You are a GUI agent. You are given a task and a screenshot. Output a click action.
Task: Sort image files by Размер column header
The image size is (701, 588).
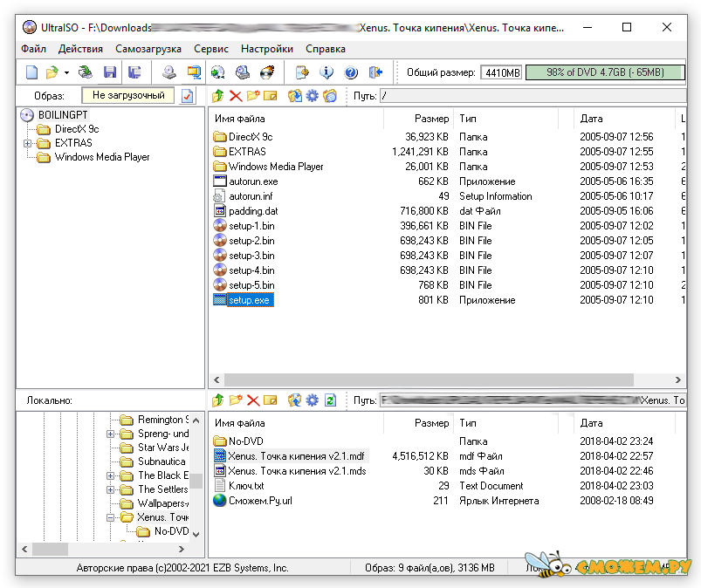418,119
